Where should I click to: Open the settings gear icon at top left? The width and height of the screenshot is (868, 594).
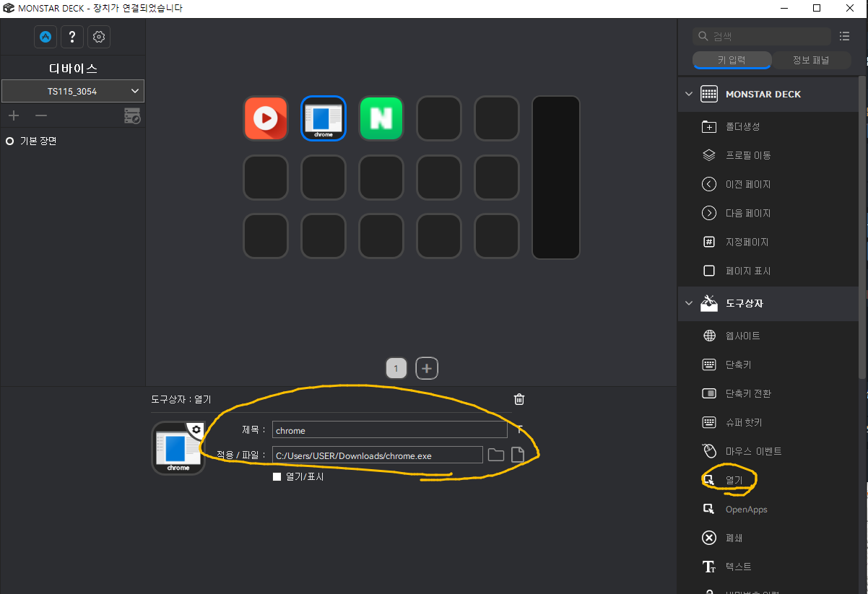99,36
